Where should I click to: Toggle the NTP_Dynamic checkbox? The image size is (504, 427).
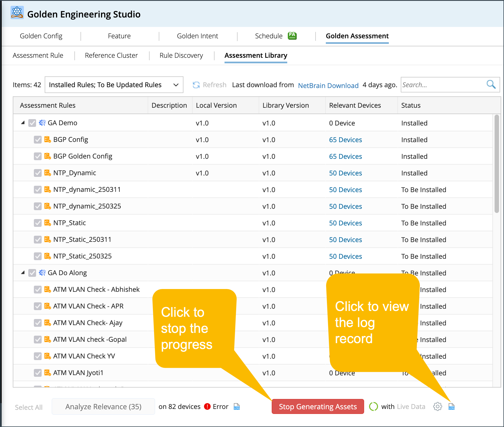point(38,173)
